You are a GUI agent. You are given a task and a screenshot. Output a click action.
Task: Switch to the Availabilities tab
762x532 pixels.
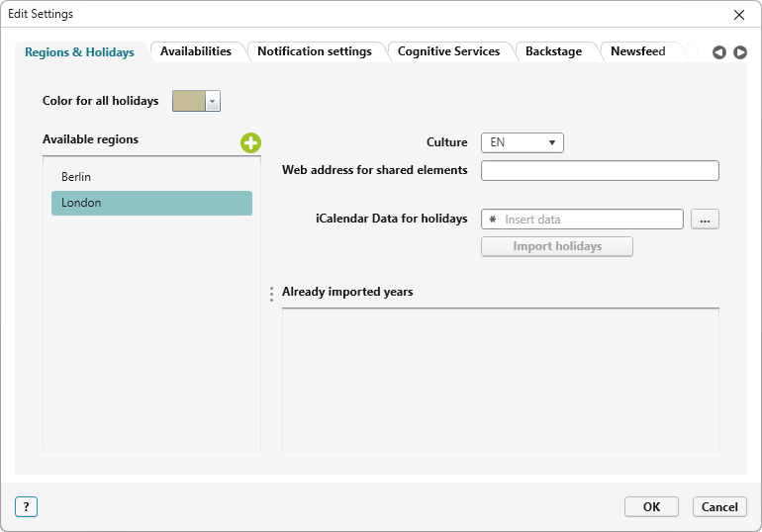pyautogui.click(x=196, y=51)
